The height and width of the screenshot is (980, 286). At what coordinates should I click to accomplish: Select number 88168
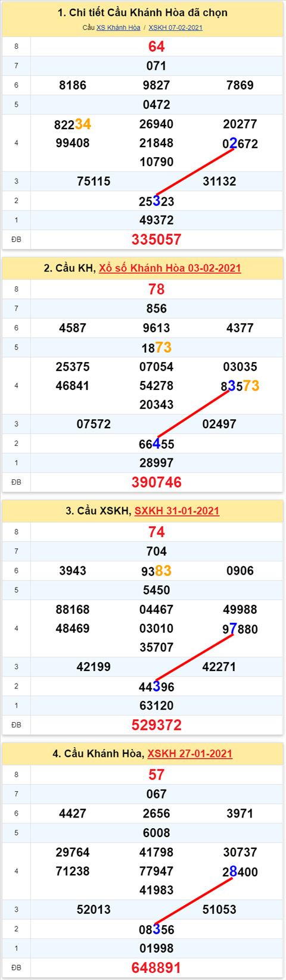(x=73, y=610)
